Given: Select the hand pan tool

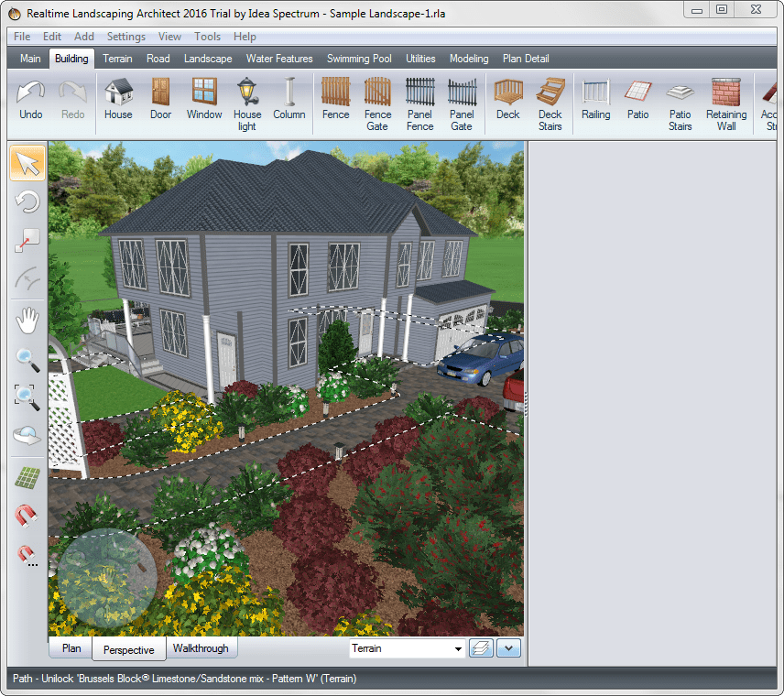Looking at the screenshot, I should click(27, 321).
